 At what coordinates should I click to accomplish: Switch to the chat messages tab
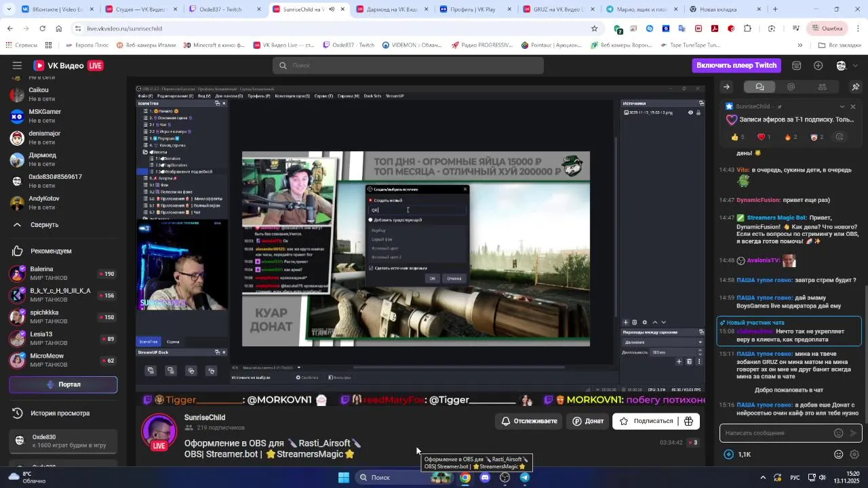(x=759, y=87)
